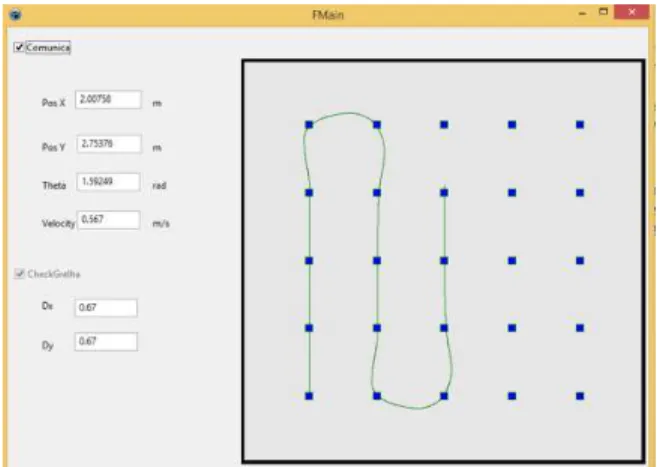Close the FMain window
The height and width of the screenshot is (467, 657).
click(x=631, y=12)
